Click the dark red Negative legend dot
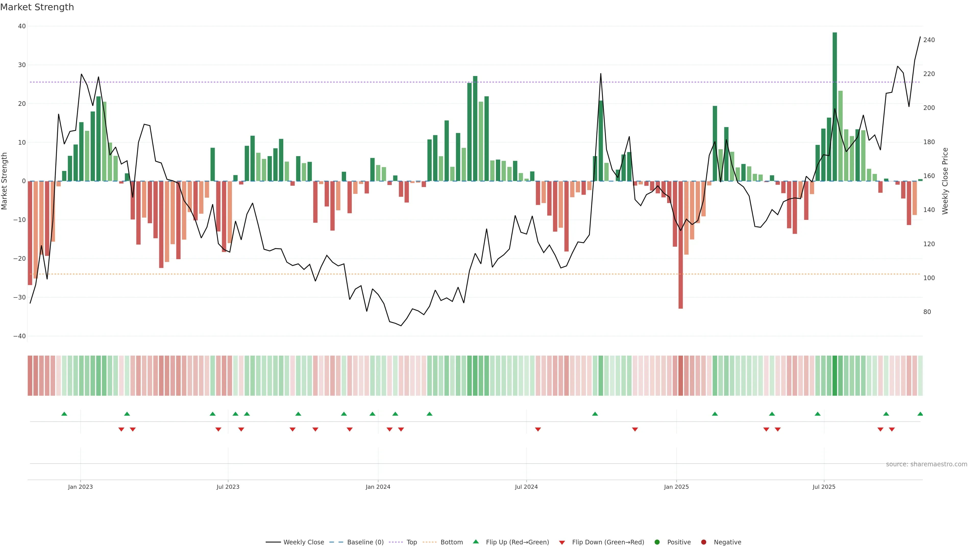The height and width of the screenshot is (551, 980). pos(703,542)
